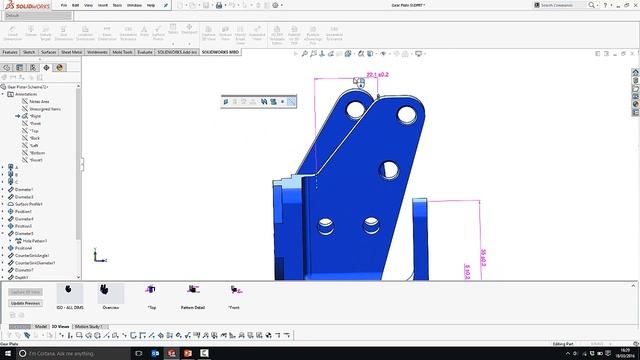Open the PropertyManager tab icon
Image resolution: width=640 pixels, height=360 pixels.
coord(19,68)
